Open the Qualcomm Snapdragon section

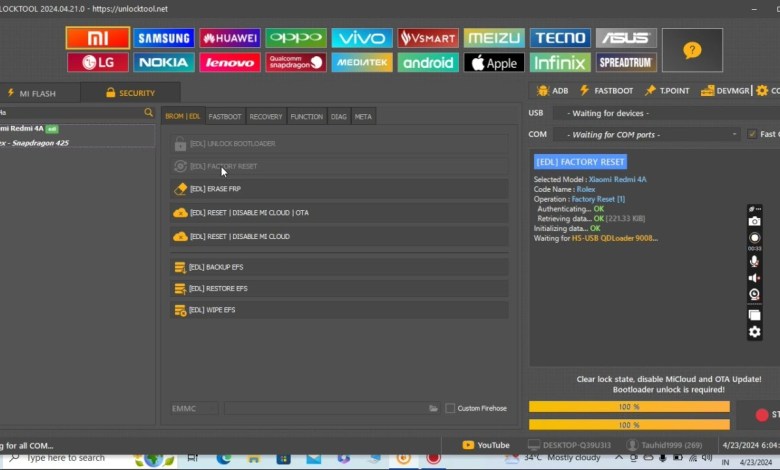296,62
